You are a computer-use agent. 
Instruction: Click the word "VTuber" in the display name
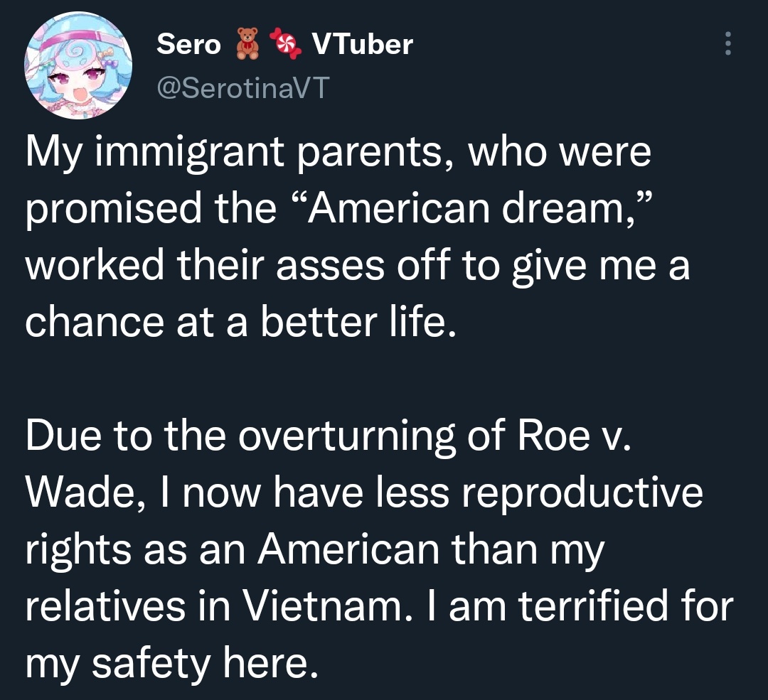click(362, 44)
